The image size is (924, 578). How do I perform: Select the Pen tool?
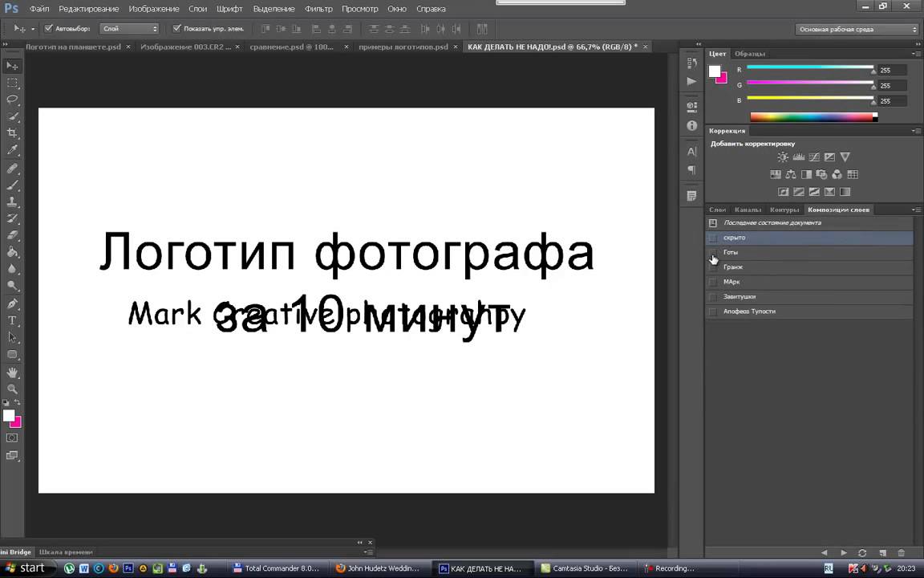12,304
